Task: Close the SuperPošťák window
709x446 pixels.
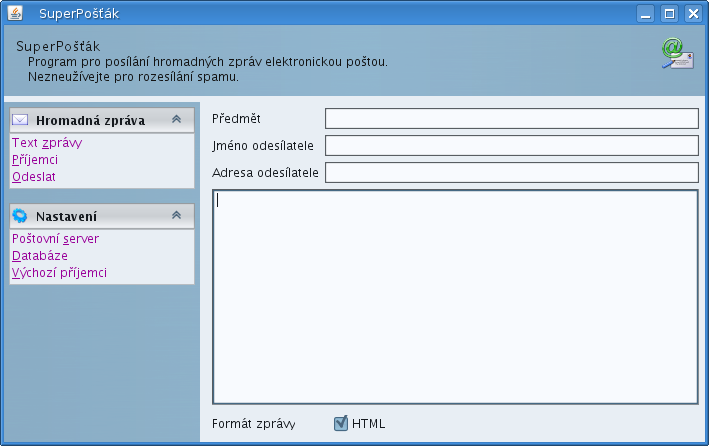Action: 693,14
